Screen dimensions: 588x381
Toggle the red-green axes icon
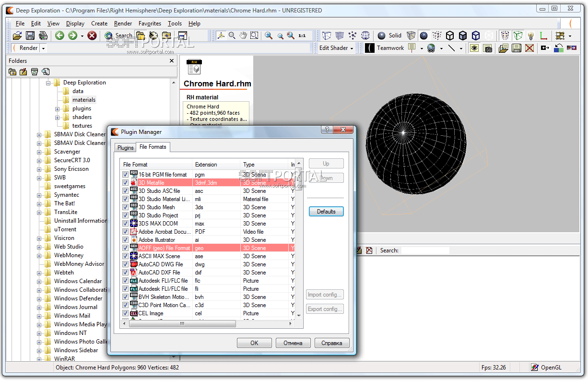point(543,36)
